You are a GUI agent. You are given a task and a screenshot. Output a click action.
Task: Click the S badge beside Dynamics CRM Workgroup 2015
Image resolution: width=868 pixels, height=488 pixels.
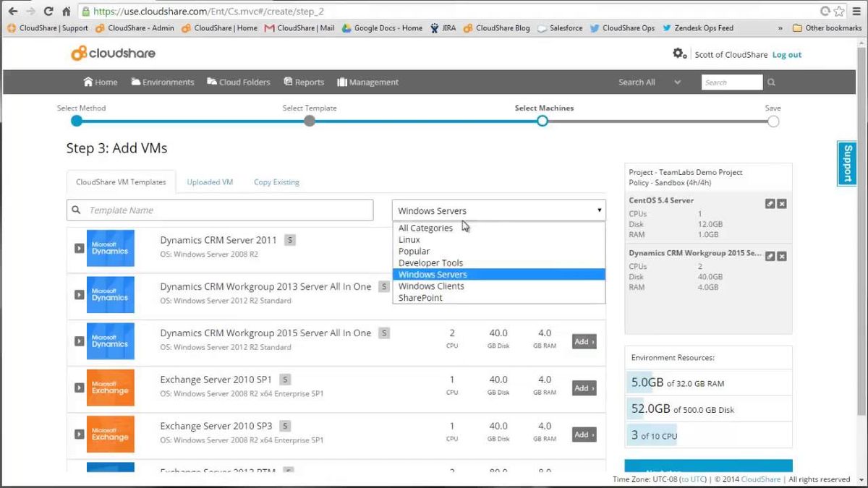pyautogui.click(x=385, y=333)
